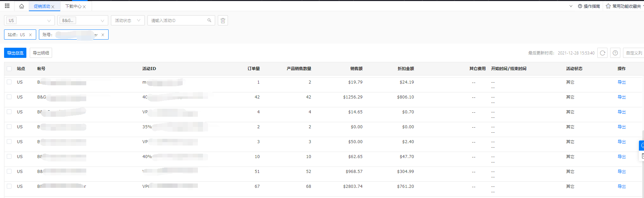Click the search magnifier in activity ID field
Viewport: 644px width, 198px height.
coord(209,20)
